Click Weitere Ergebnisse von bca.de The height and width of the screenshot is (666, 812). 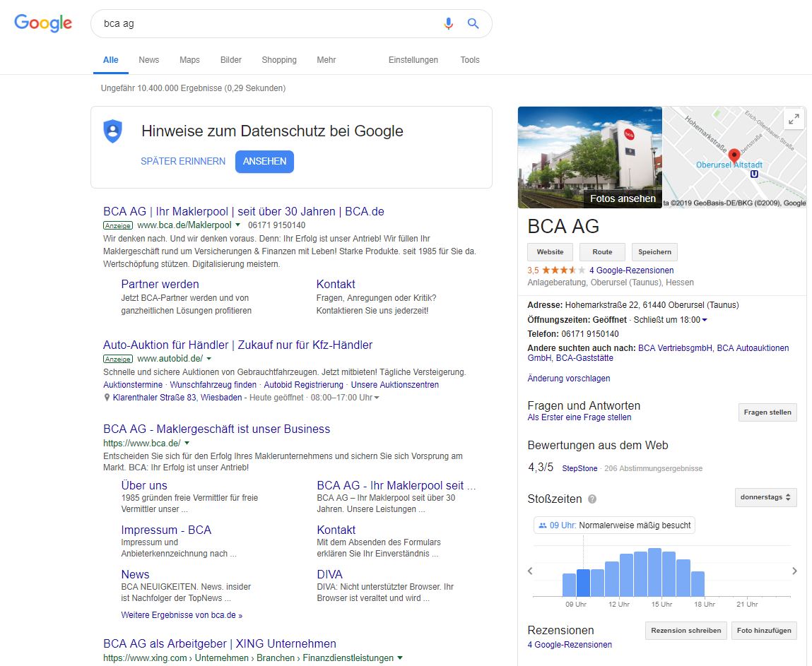[x=182, y=615]
